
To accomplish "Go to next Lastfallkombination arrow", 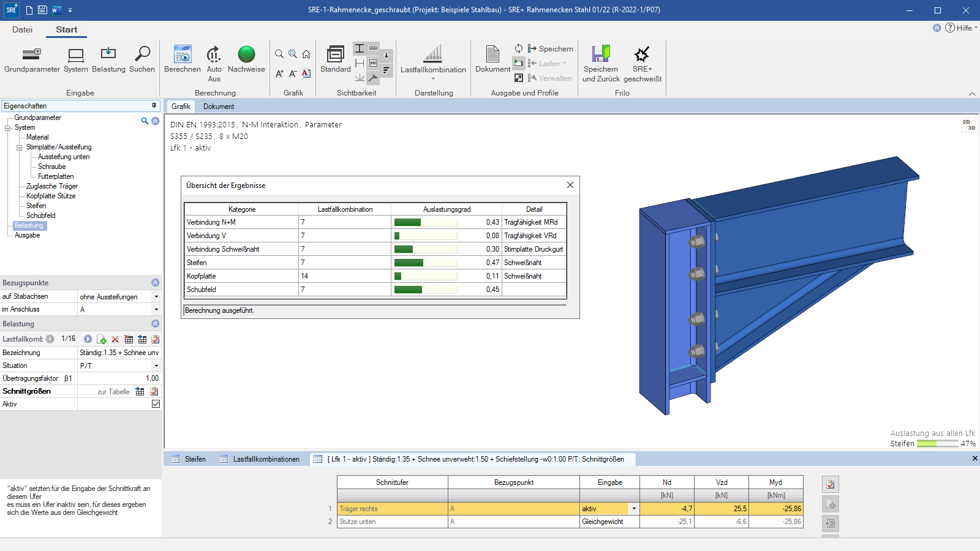I will pos(88,339).
